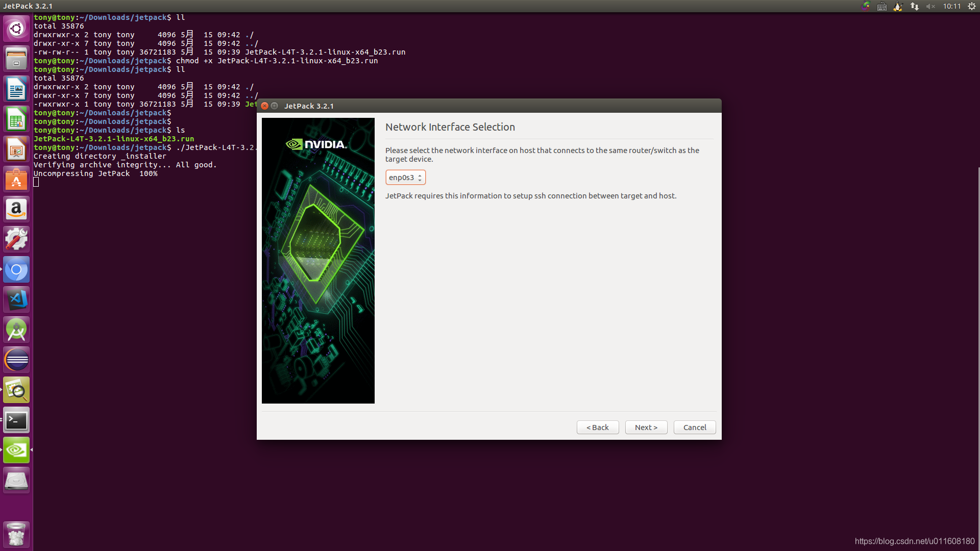
Task: Open System Settings wrench icon
Action: coord(16,240)
